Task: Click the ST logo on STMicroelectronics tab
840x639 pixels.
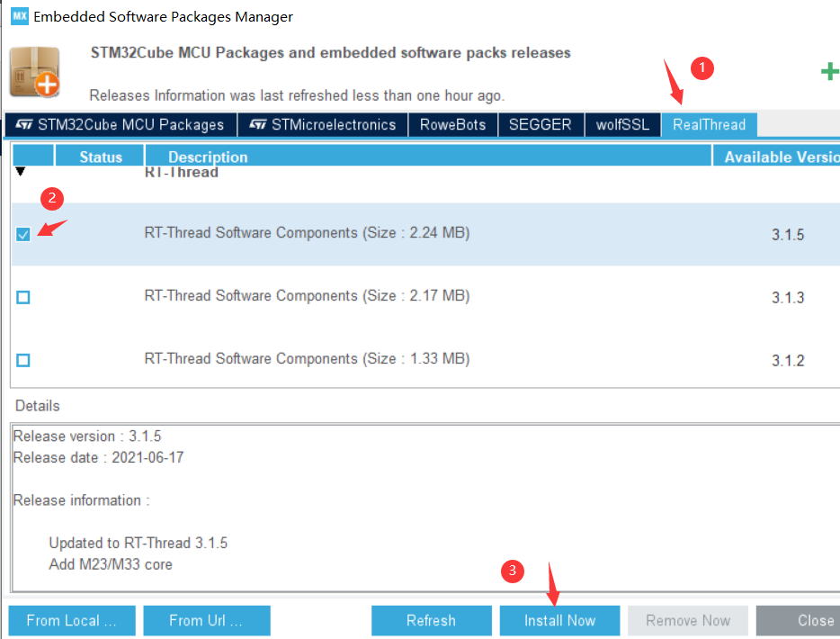Action: pyautogui.click(x=255, y=124)
